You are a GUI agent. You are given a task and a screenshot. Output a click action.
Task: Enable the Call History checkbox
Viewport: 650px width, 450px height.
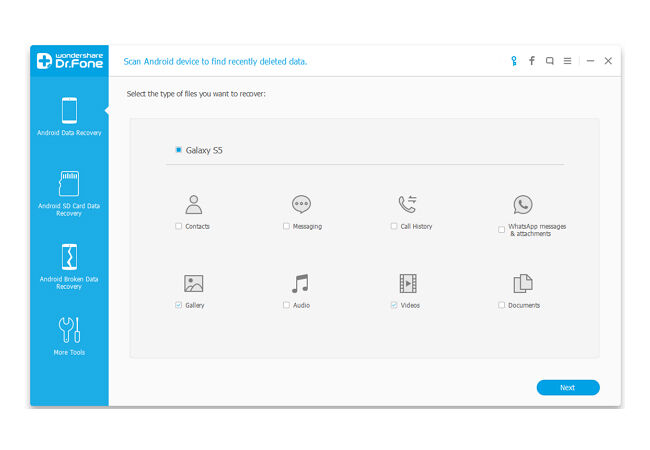pyautogui.click(x=394, y=226)
